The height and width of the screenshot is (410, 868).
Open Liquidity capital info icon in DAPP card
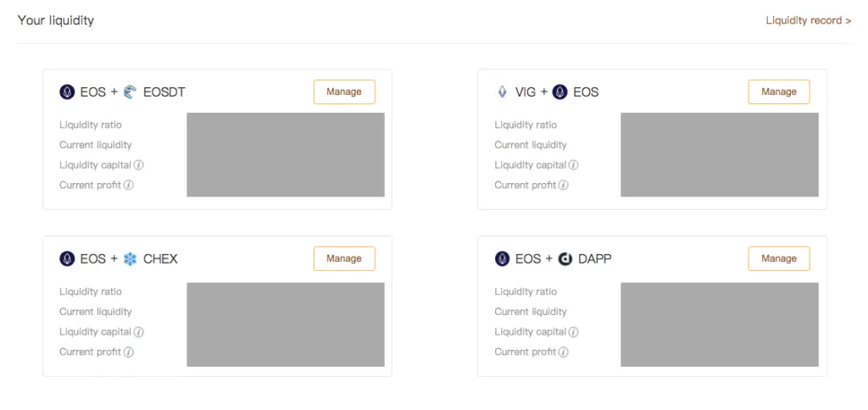(574, 332)
